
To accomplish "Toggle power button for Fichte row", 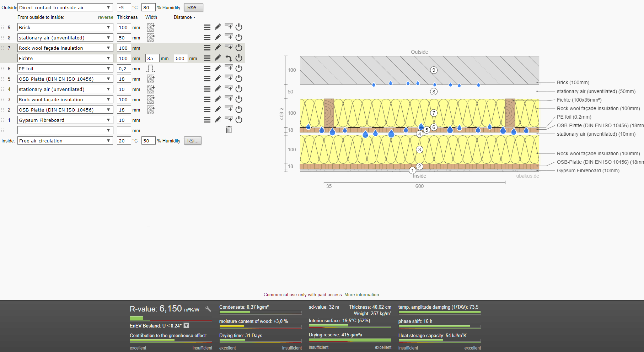I will coord(239,58).
